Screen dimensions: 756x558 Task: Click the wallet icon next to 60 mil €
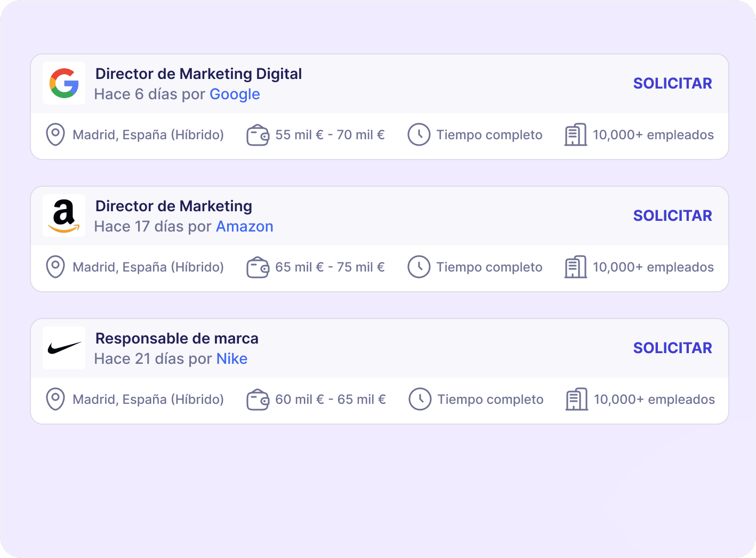coord(258,399)
